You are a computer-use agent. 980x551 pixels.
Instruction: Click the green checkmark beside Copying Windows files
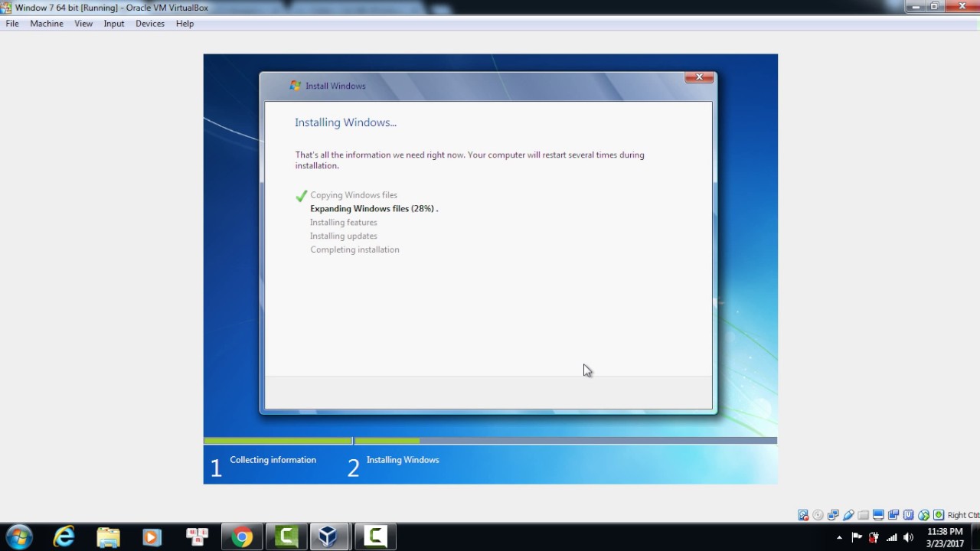coord(301,196)
